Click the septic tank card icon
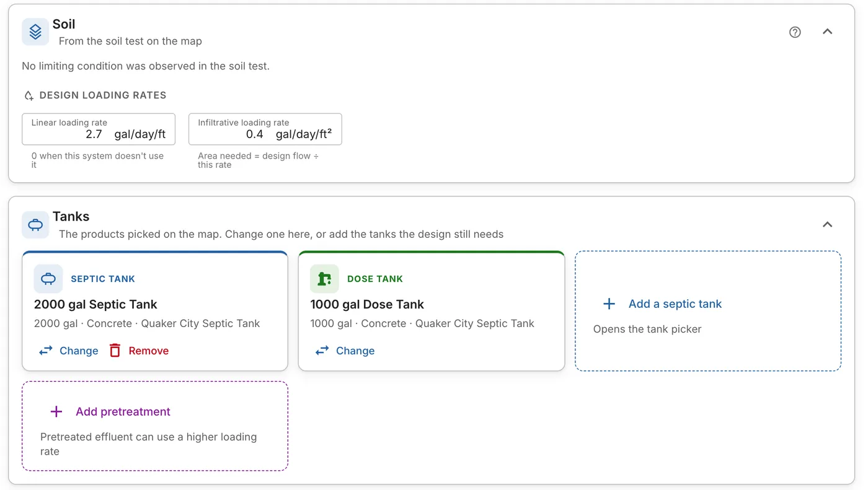Image resolution: width=868 pixels, height=490 pixels. [x=48, y=279]
